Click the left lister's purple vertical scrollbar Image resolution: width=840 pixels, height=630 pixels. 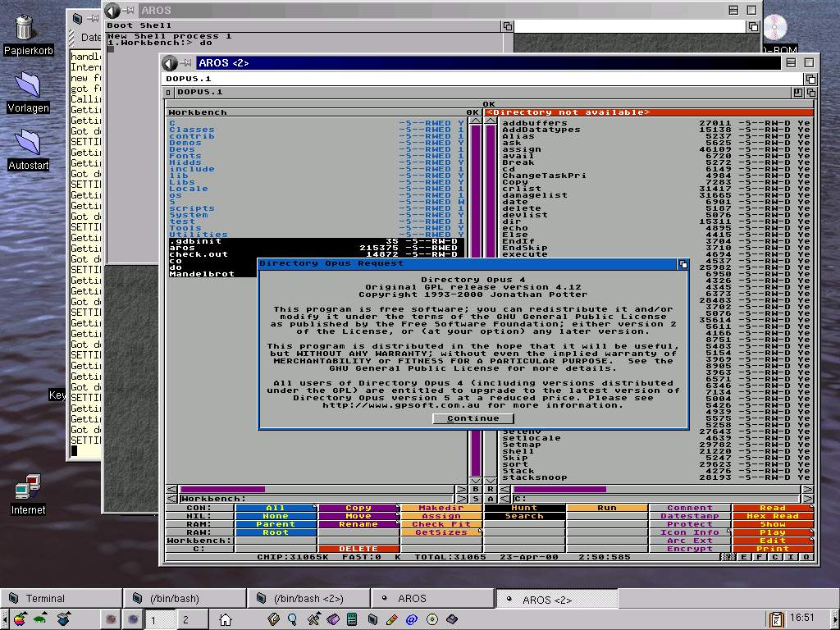475,300
